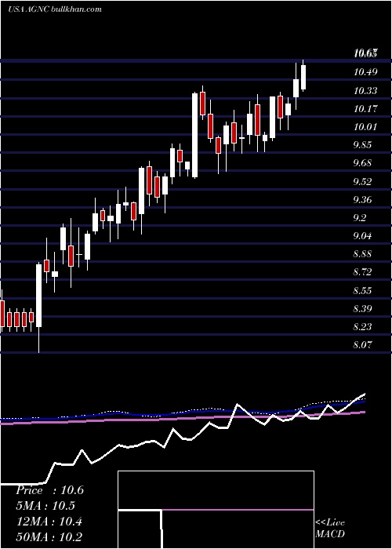Click the 8.23 price axis label
The width and height of the screenshot is (392, 549).
pyautogui.click(x=362, y=327)
